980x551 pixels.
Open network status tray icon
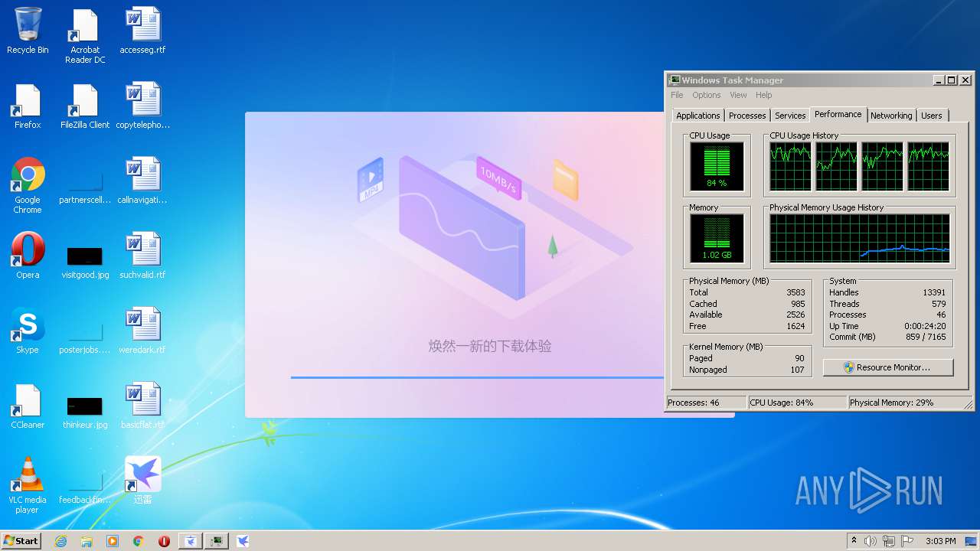[889, 541]
